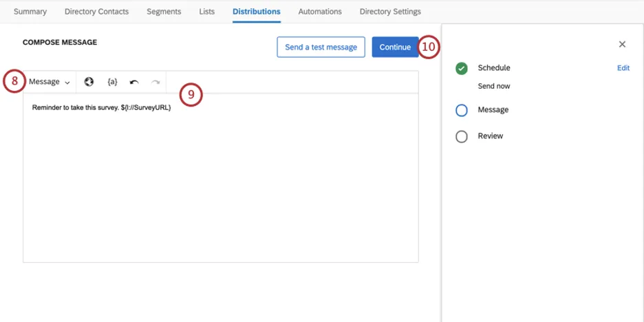Click Edit link next to Schedule
The image size is (644, 322).
pos(623,67)
